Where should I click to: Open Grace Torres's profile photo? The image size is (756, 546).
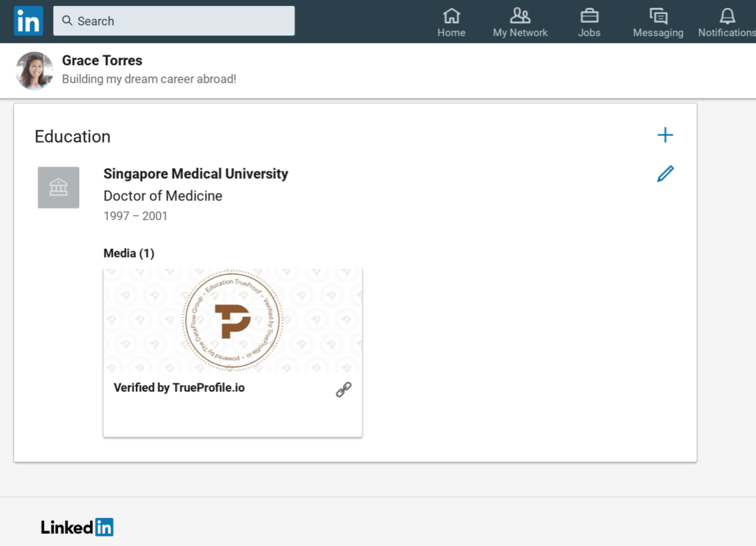tap(34, 70)
